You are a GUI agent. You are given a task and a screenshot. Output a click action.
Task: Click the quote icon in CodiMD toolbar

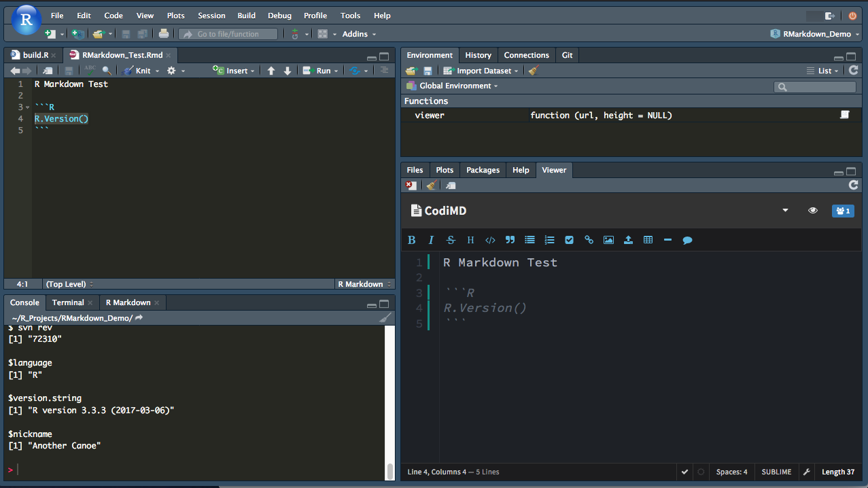click(510, 240)
